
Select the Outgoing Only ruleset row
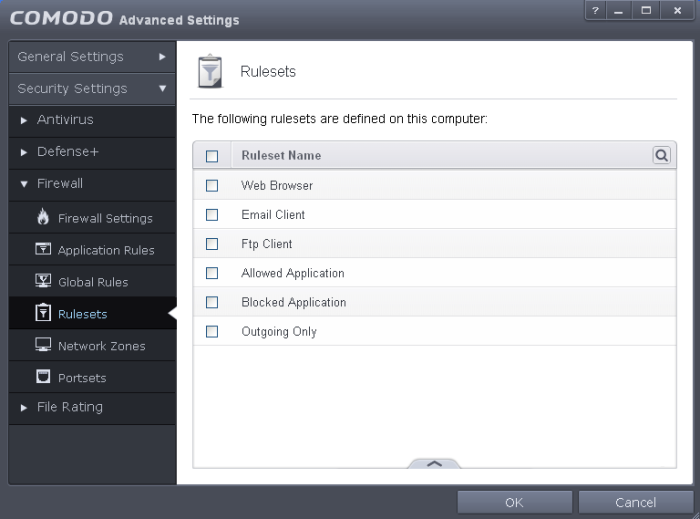point(278,332)
